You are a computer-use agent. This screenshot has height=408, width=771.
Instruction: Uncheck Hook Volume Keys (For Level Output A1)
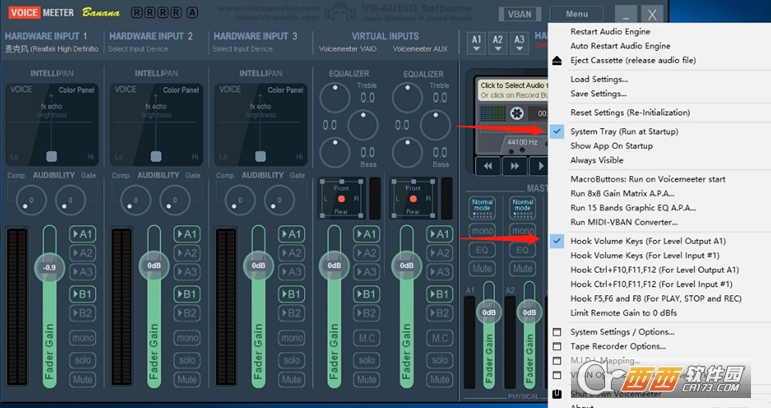point(648,241)
